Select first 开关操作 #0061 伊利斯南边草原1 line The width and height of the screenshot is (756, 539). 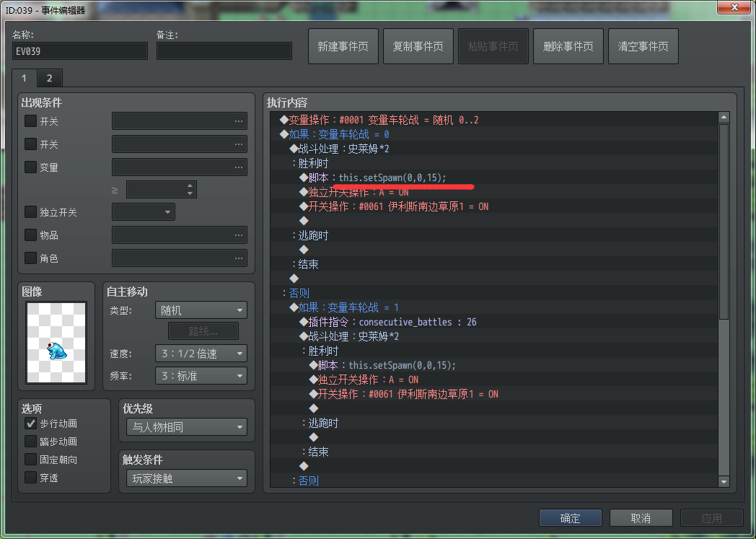(493, 206)
